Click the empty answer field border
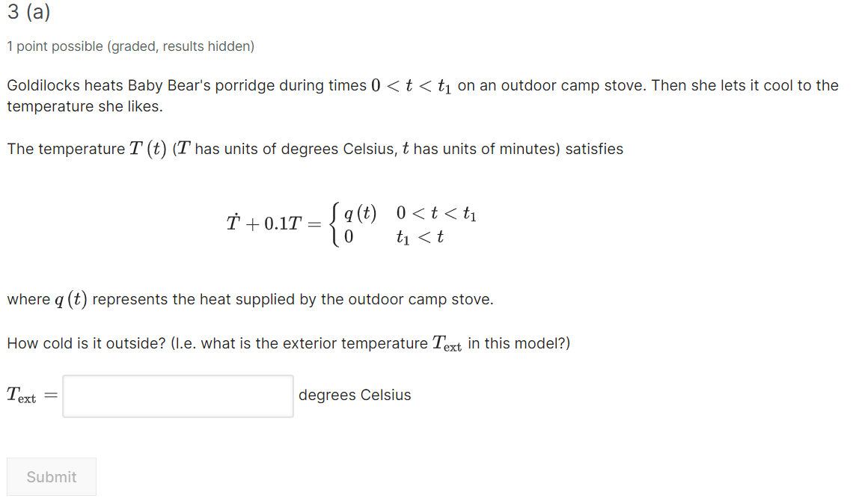This screenshot has height=504, width=853. point(64,396)
